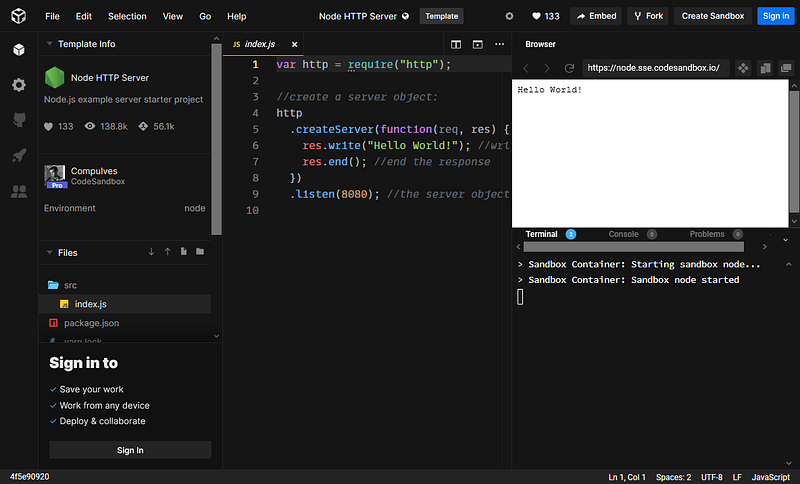Refresh the browser preview
This screenshot has width=800, height=484.
coord(569,68)
